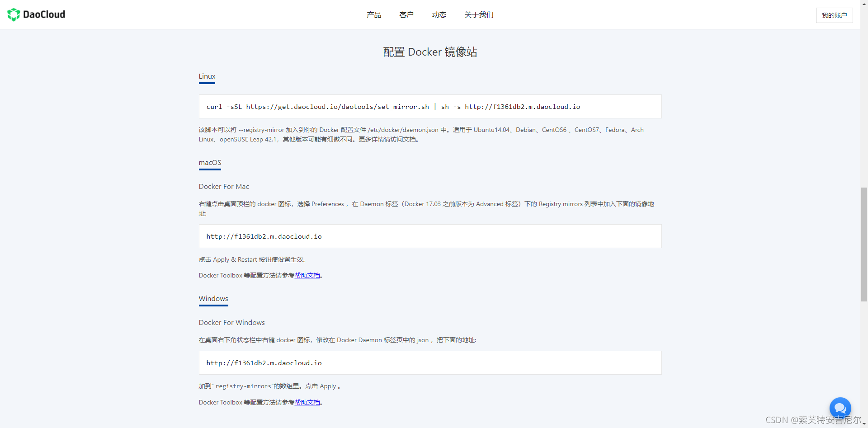Click the Linux curl command code box
Image resolution: width=868 pixels, height=428 pixels.
(430, 107)
